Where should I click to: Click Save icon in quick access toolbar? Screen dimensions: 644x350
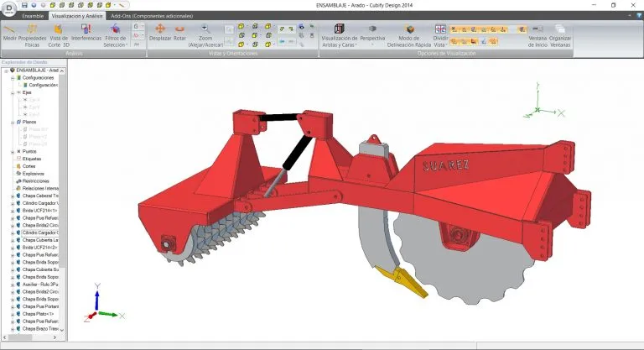pos(24,4)
